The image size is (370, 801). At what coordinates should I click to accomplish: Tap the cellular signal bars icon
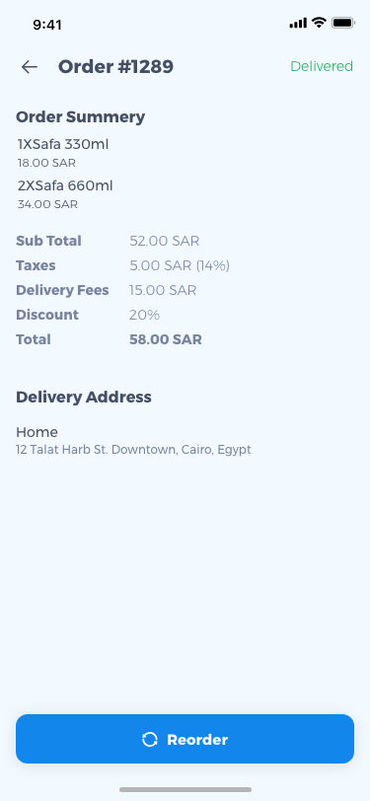[x=298, y=23]
